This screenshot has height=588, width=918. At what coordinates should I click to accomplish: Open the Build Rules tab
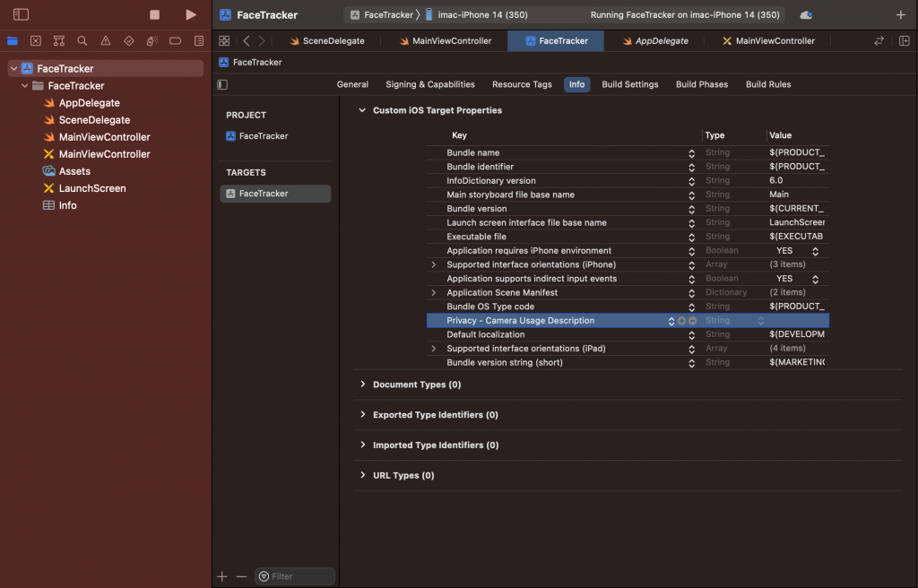tap(768, 84)
